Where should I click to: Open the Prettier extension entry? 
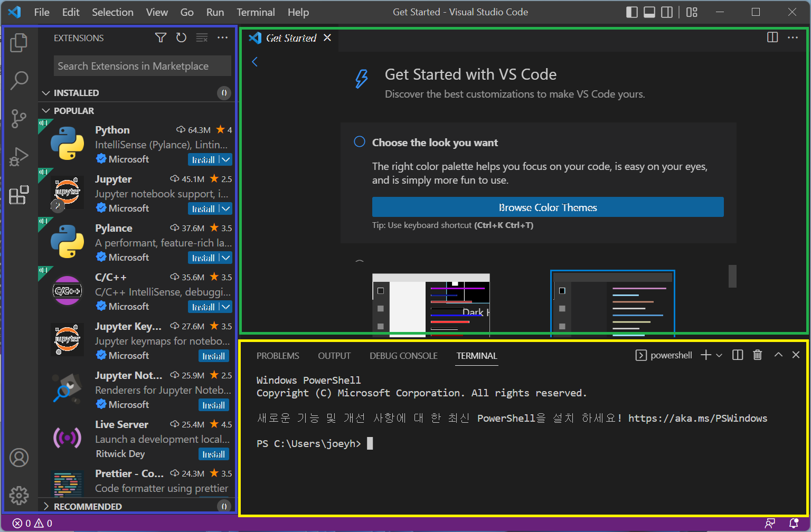[x=137, y=481]
